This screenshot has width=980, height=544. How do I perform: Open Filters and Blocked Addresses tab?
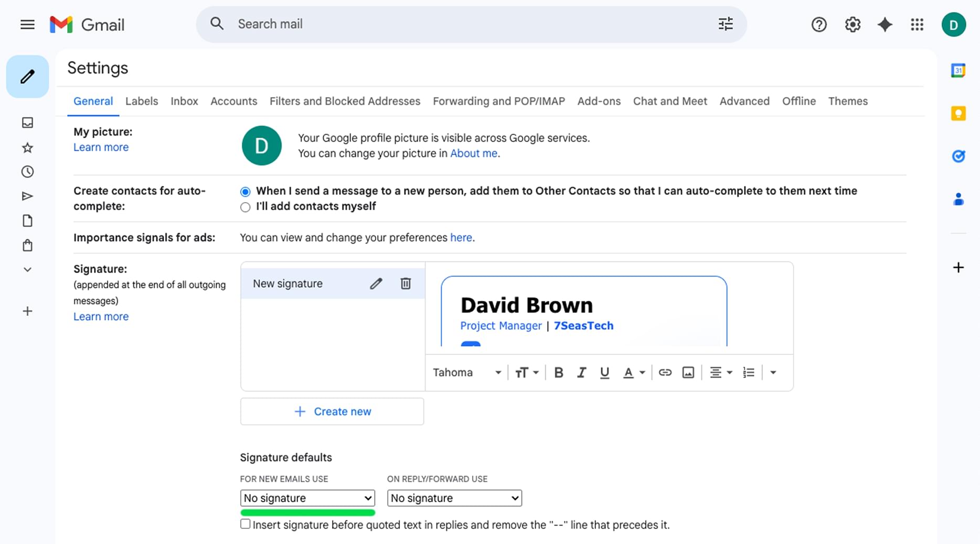tap(345, 101)
